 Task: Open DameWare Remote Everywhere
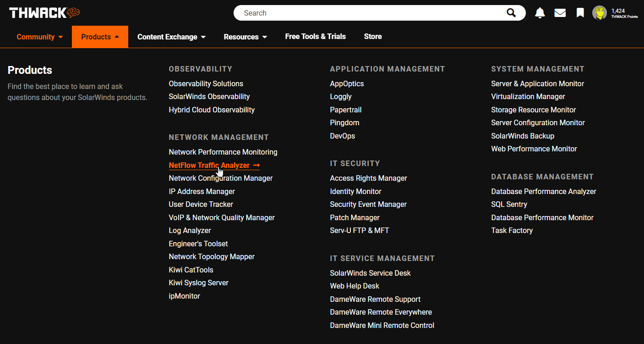(381, 312)
